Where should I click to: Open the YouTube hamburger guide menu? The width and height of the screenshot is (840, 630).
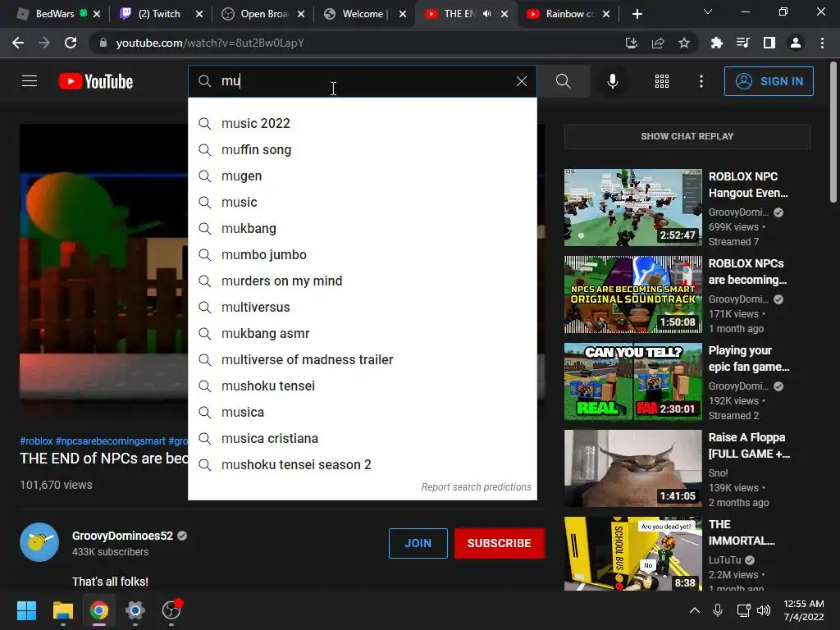[x=30, y=81]
